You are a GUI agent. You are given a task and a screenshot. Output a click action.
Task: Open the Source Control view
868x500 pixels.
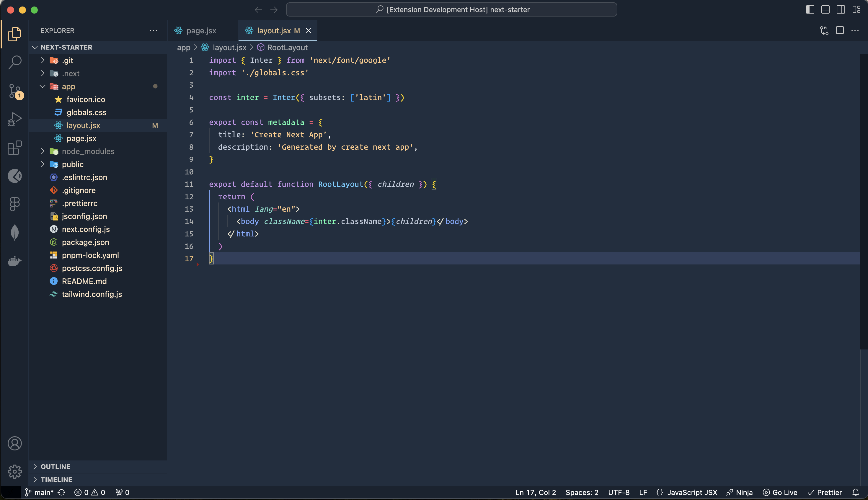[x=14, y=91]
